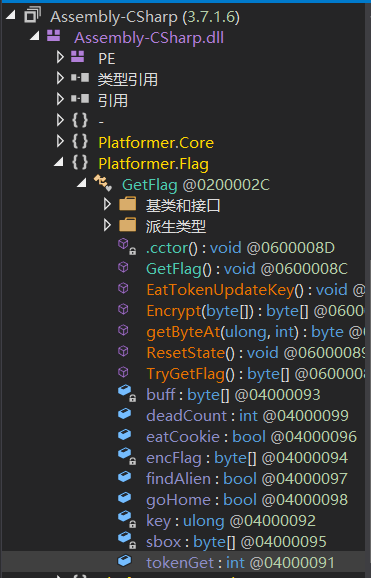Screen dimensions: 371x578
Task: Expand the PE node arrow
Action: [x=60, y=57]
